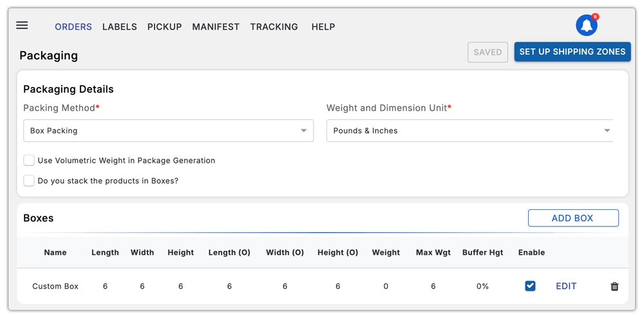Go to the LABELS tab

(120, 26)
